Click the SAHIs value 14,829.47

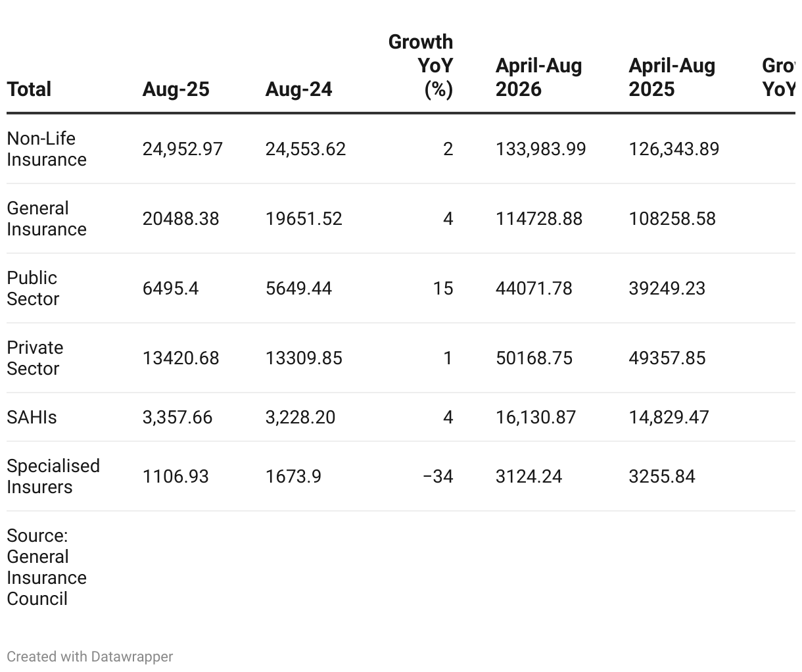coord(669,418)
